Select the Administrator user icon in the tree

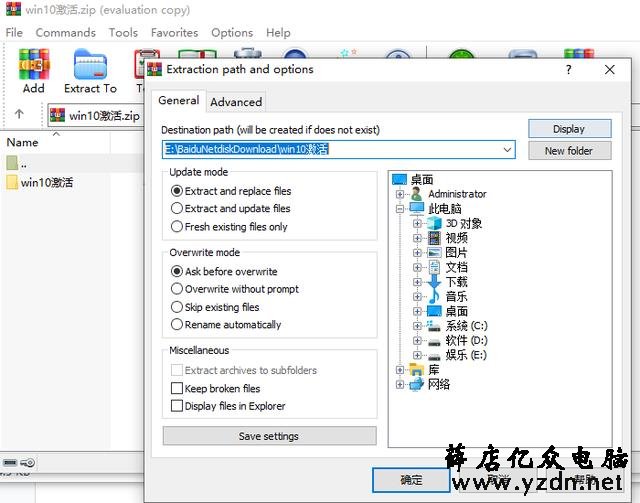pos(416,194)
